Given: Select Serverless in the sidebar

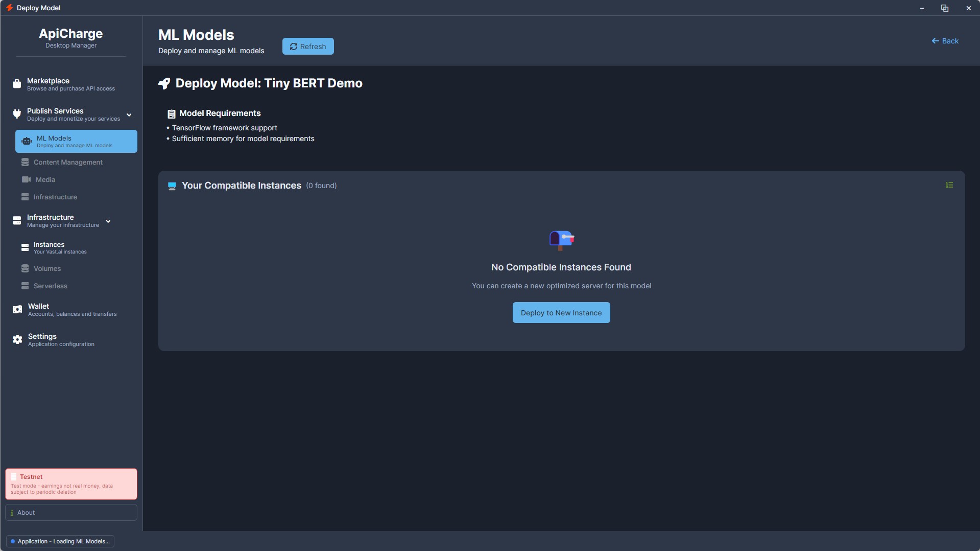Looking at the screenshot, I should pos(50,286).
